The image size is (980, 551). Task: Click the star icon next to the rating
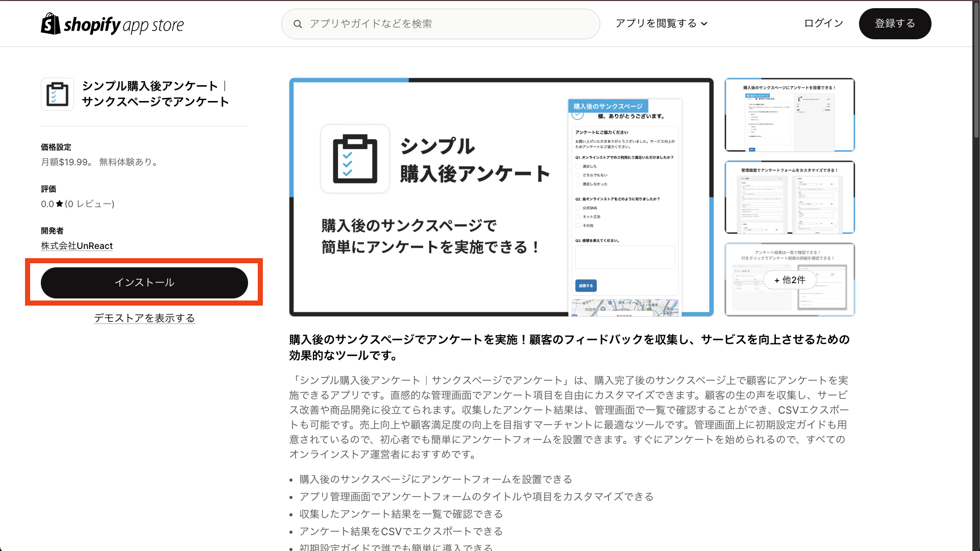(x=60, y=203)
